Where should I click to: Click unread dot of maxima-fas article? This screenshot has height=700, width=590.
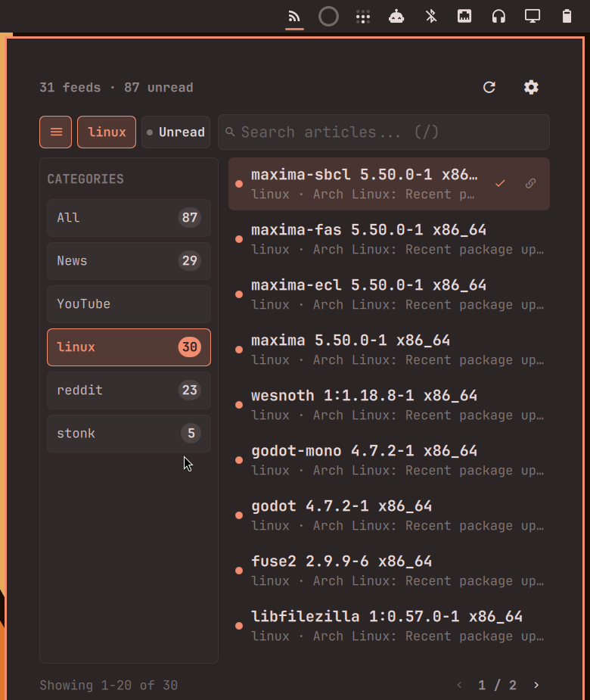[x=239, y=239]
